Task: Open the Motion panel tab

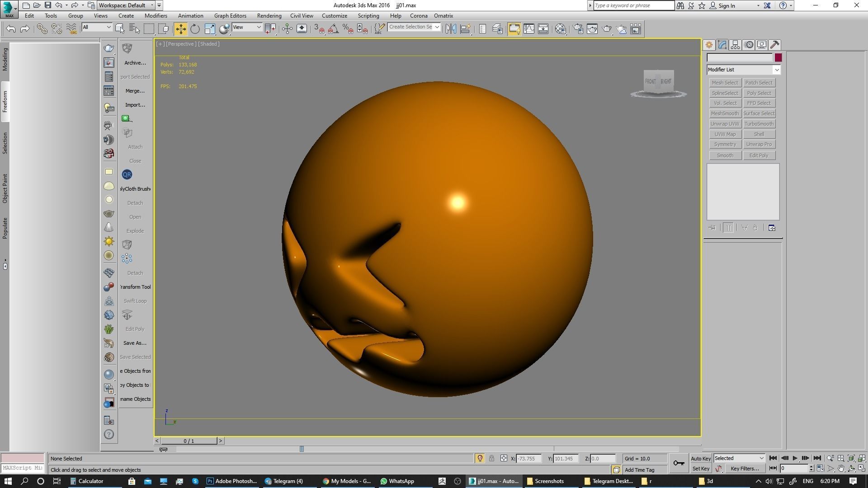Action: point(749,45)
